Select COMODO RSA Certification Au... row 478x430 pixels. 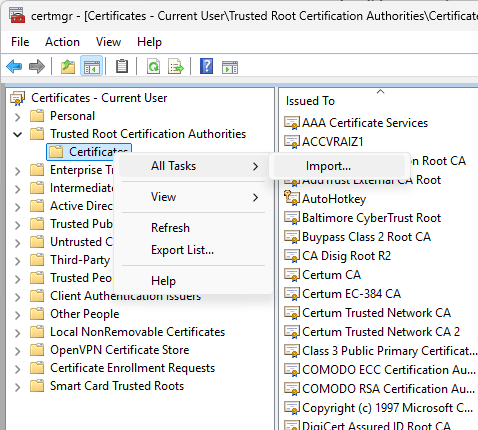click(388, 389)
